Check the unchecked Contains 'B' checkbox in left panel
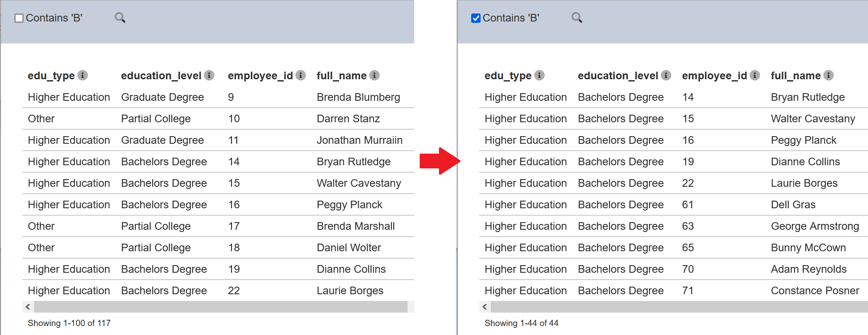The height and width of the screenshot is (335, 868). click(x=19, y=18)
